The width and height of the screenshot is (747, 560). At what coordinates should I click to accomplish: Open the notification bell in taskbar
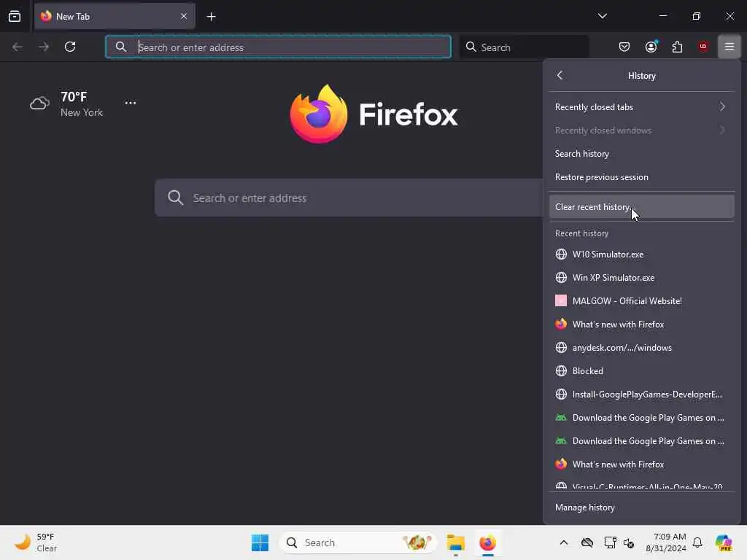coord(697,542)
